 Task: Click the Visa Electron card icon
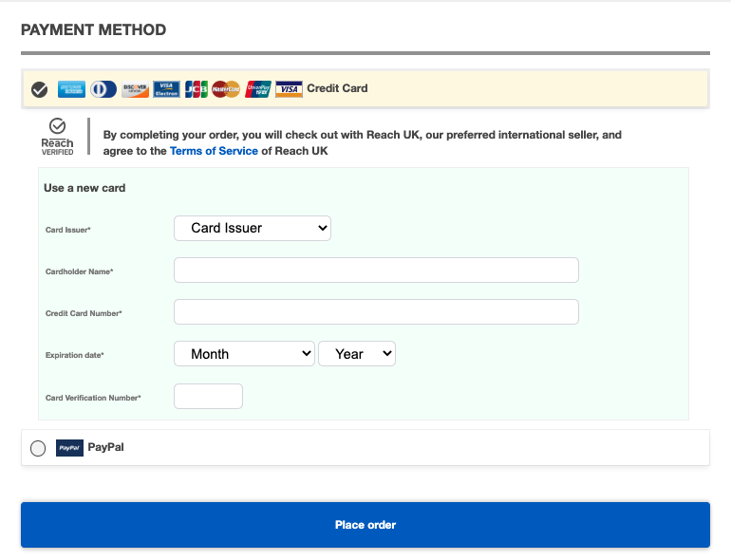tap(166, 89)
